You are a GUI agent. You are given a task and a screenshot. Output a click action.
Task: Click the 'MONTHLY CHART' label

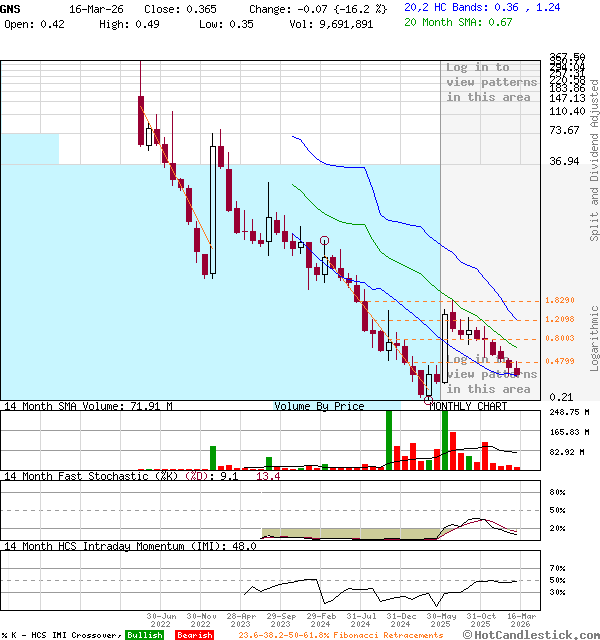pyautogui.click(x=468, y=406)
